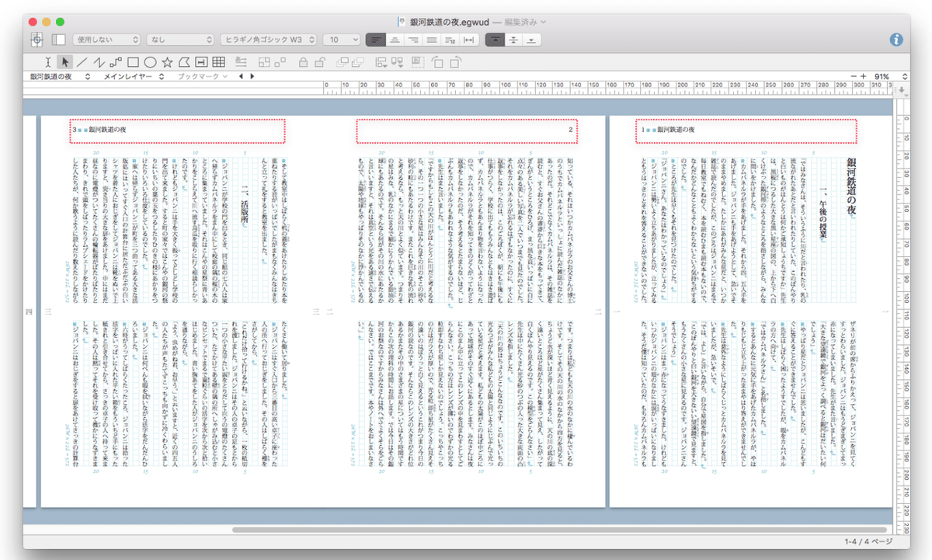This screenshot has width=932, height=560.
Task: Select the freeform polygon tool
Action: (x=184, y=61)
